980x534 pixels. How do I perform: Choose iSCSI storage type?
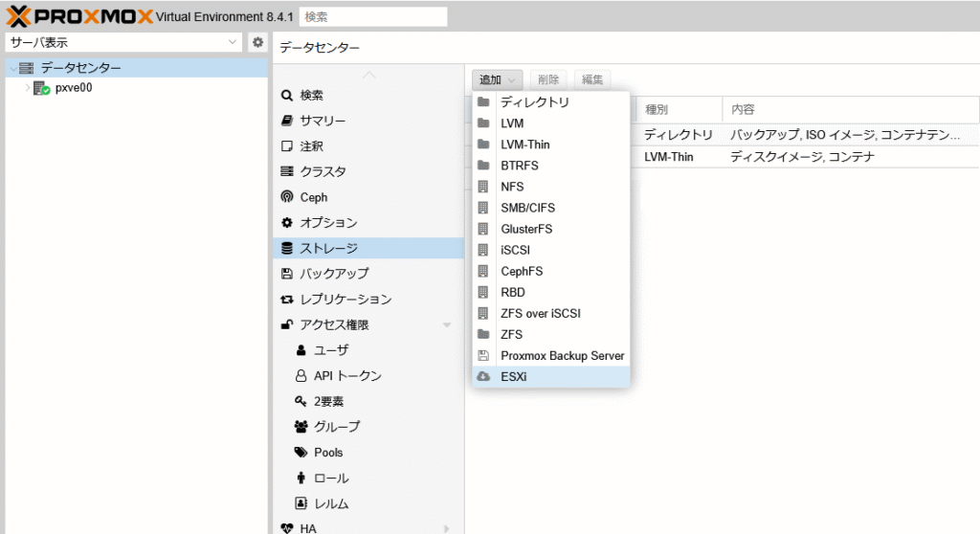tap(551, 250)
